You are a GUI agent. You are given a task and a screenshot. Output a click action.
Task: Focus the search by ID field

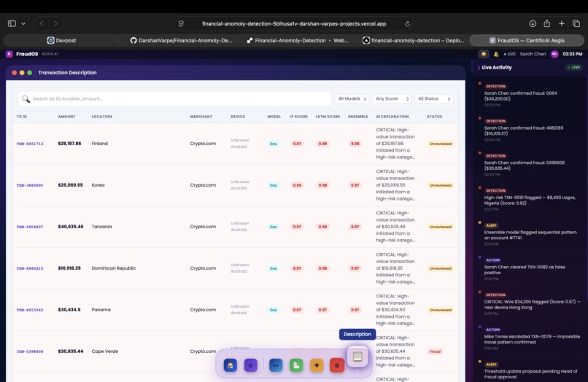[175, 99]
